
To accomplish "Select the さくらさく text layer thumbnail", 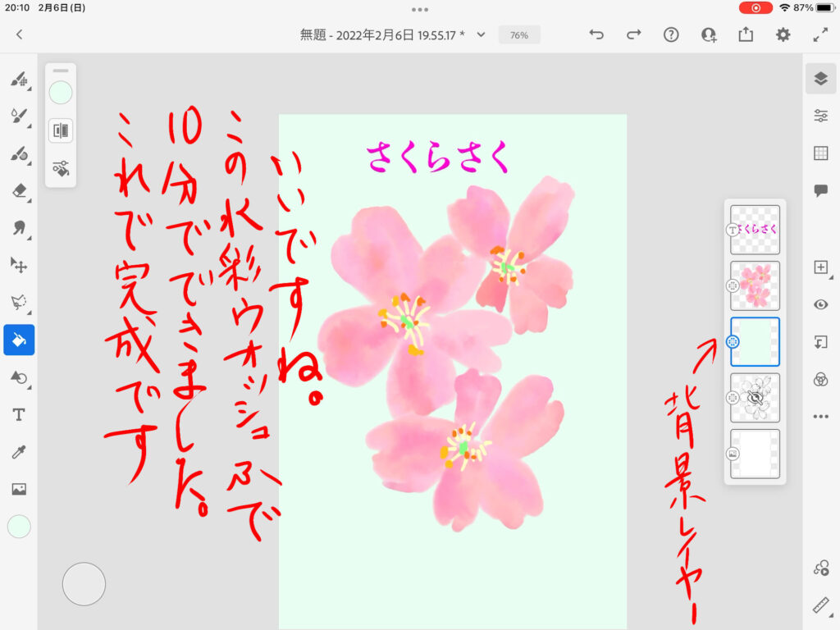I will pyautogui.click(x=756, y=230).
